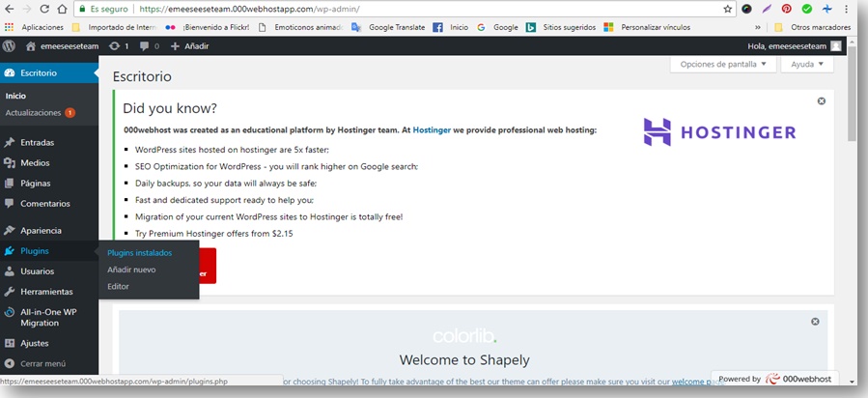Click the Escritorio dashboard gauge icon
Screen dimensions: 868x398
[10, 73]
